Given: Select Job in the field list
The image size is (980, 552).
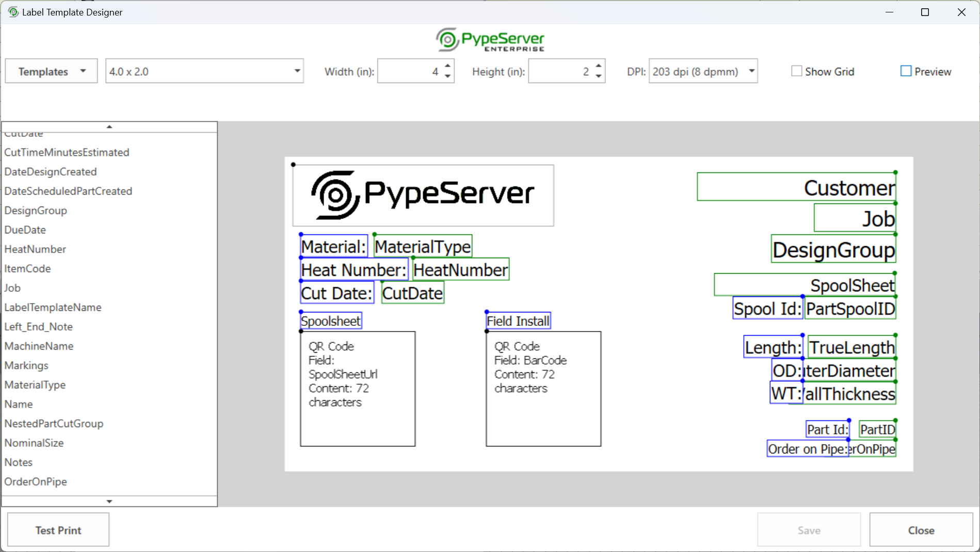Looking at the screenshot, I should [12, 288].
